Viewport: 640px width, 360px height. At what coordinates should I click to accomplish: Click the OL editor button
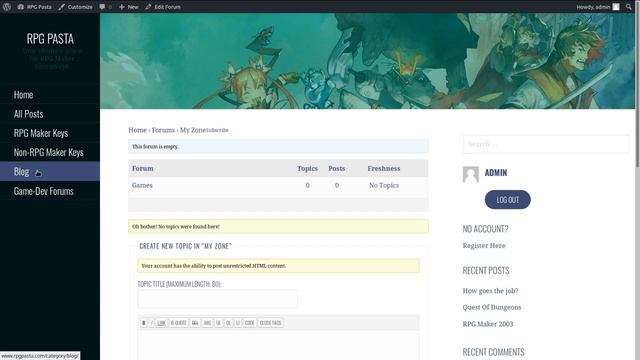(229, 323)
